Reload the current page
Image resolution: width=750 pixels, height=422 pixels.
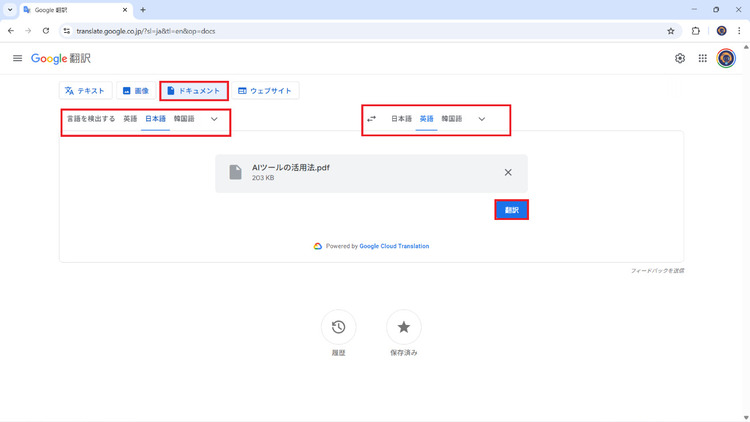[46, 31]
